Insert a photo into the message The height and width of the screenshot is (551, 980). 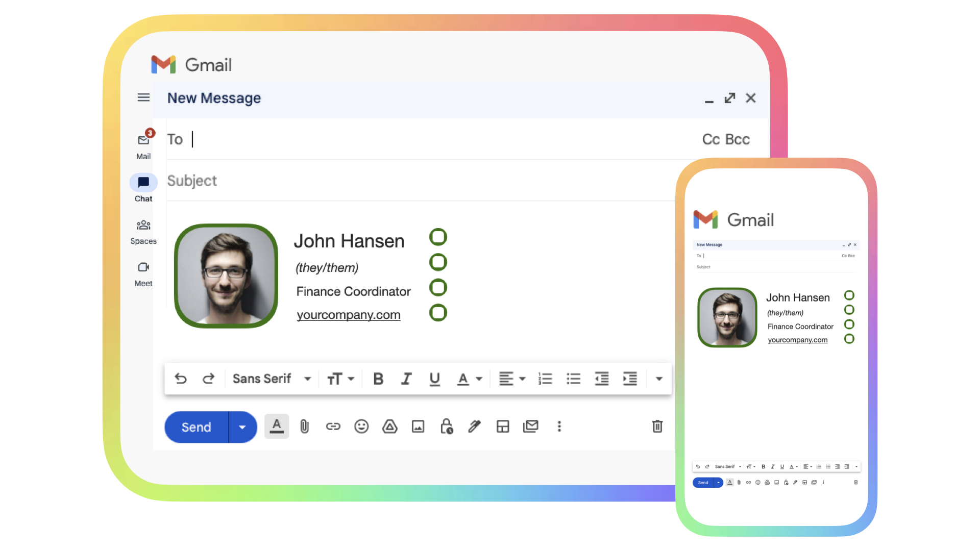(418, 427)
